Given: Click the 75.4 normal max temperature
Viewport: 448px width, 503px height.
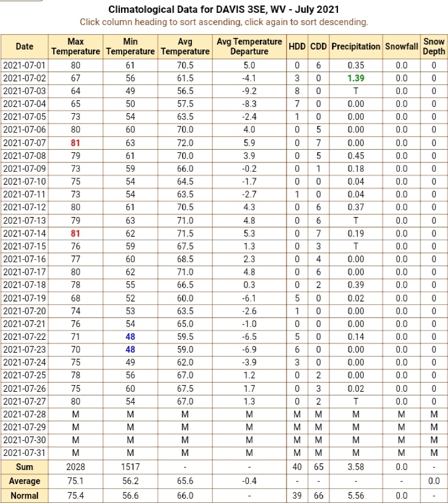Looking at the screenshot, I should (x=76, y=496).
